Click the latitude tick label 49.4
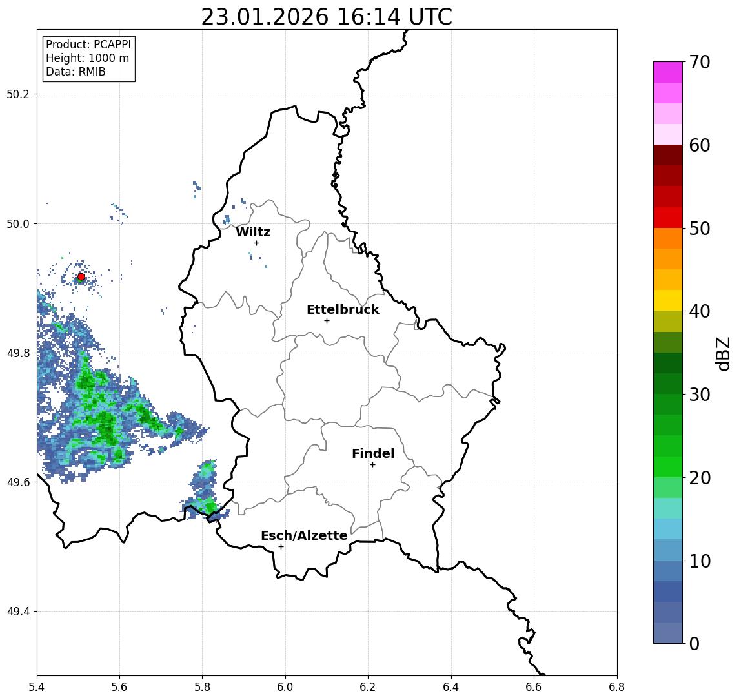 [18, 612]
